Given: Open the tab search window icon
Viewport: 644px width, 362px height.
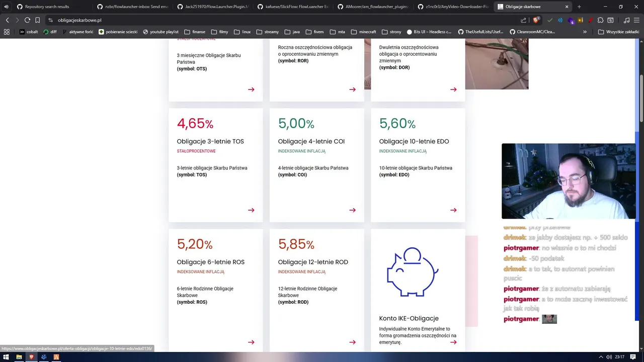Looking at the screenshot, I should (x=611, y=20).
